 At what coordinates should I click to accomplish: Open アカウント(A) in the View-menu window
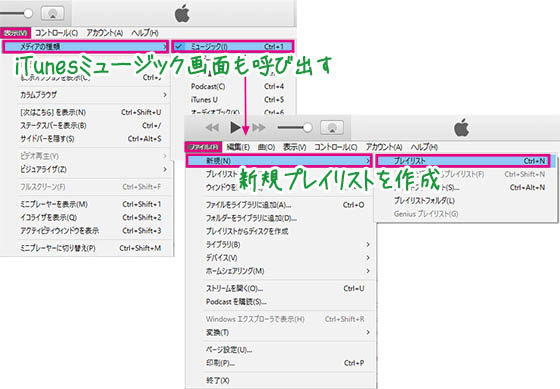pos(105,33)
